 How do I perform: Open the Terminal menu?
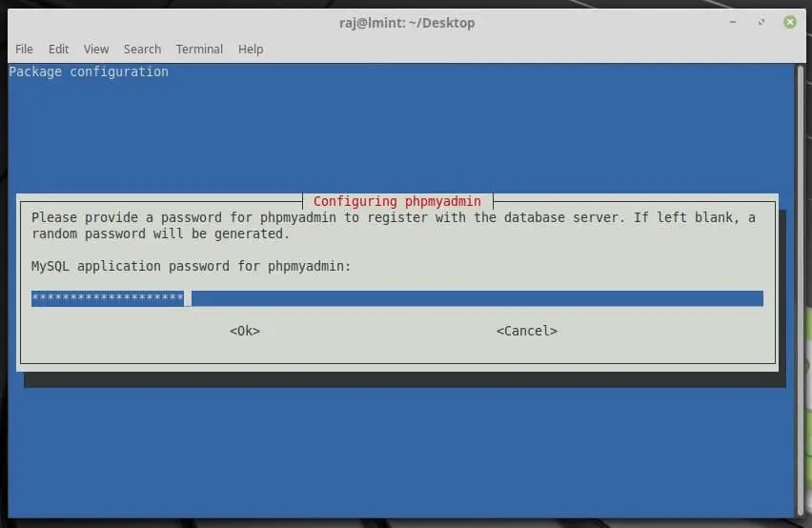pyautogui.click(x=199, y=50)
